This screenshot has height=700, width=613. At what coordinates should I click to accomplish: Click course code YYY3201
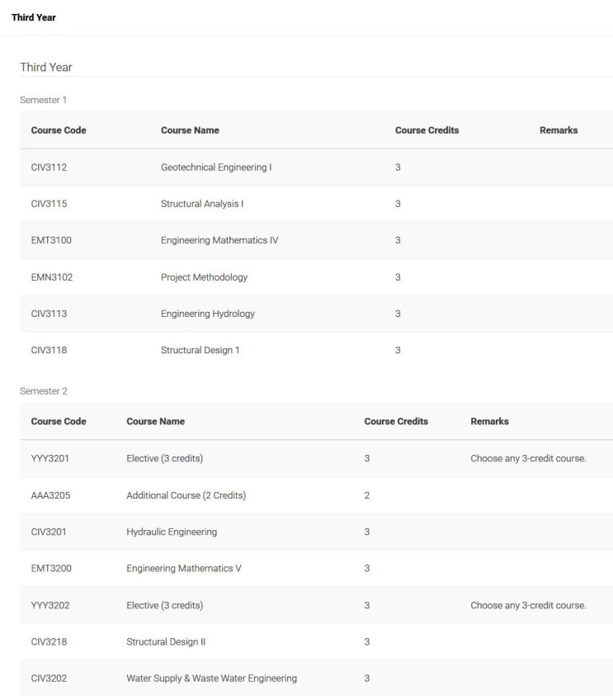pyautogui.click(x=50, y=458)
